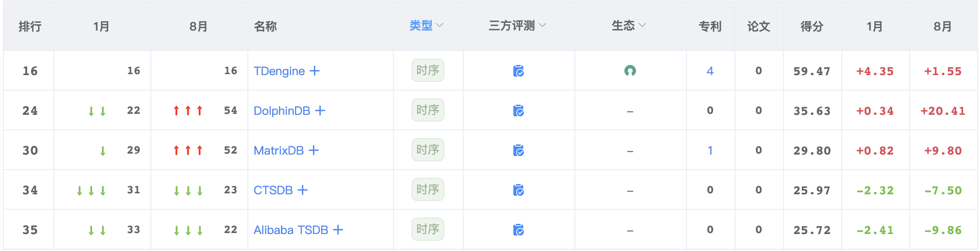
Task: Click TDengine third-party evaluation clipboard icon
Action: coord(519,71)
